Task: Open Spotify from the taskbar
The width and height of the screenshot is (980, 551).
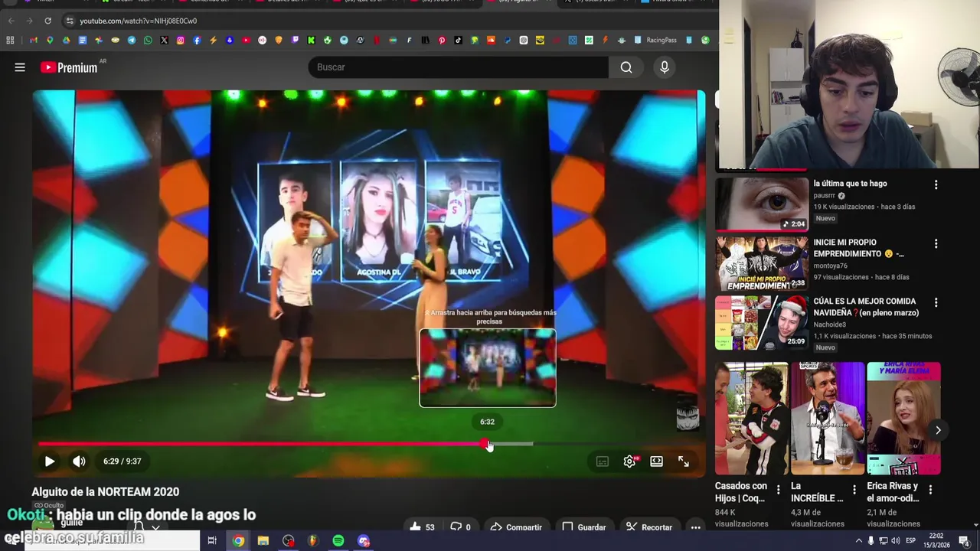Action: (x=338, y=541)
